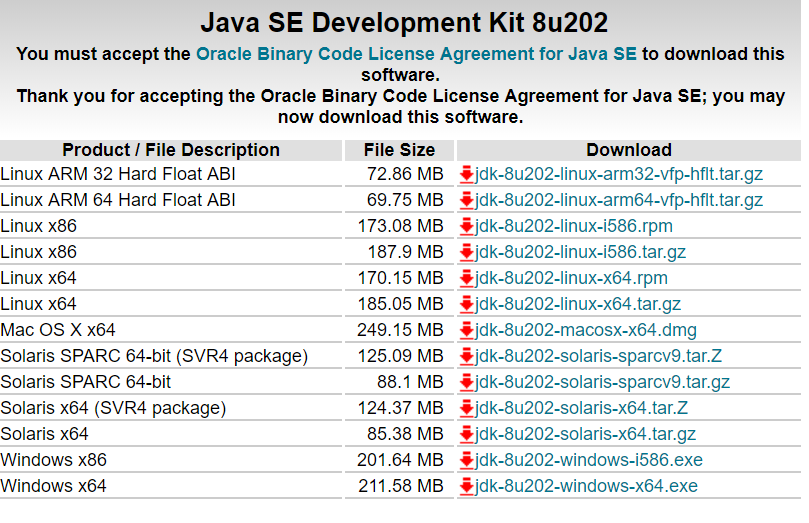809x523 pixels.
Task: Download jdk-8u202-macosx-x64.dmg file
Action: point(586,330)
